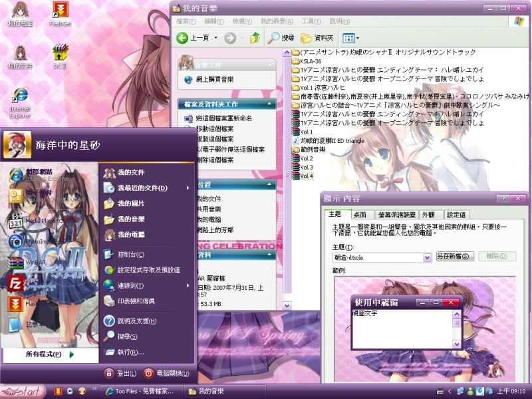Open D.C.II archive desktop icon

[x=60, y=57]
